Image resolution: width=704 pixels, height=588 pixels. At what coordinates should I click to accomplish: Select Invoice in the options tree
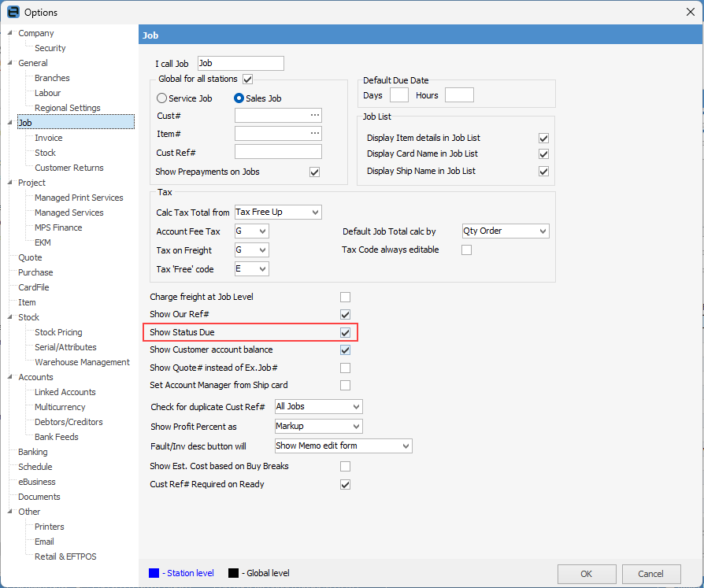pos(48,138)
